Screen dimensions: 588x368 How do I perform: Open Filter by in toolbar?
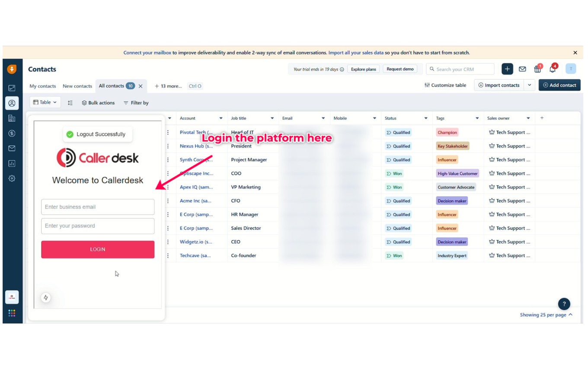136,103
